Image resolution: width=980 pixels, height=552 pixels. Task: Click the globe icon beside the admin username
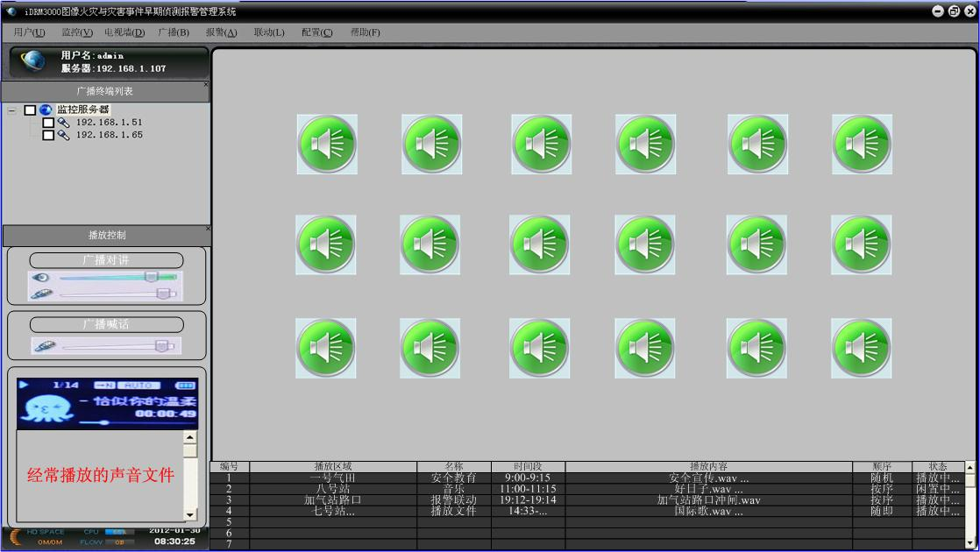click(32, 61)
